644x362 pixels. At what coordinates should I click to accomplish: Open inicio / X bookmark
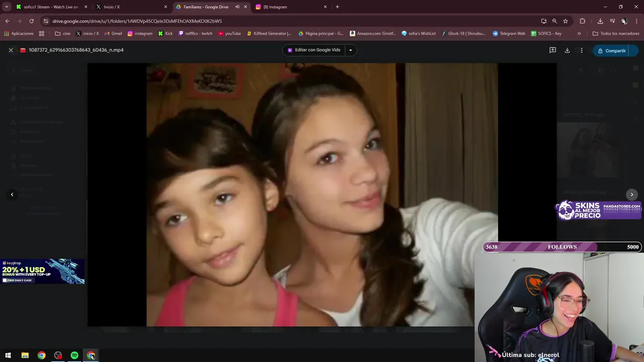pyautogui.click(x=87, y=34)
